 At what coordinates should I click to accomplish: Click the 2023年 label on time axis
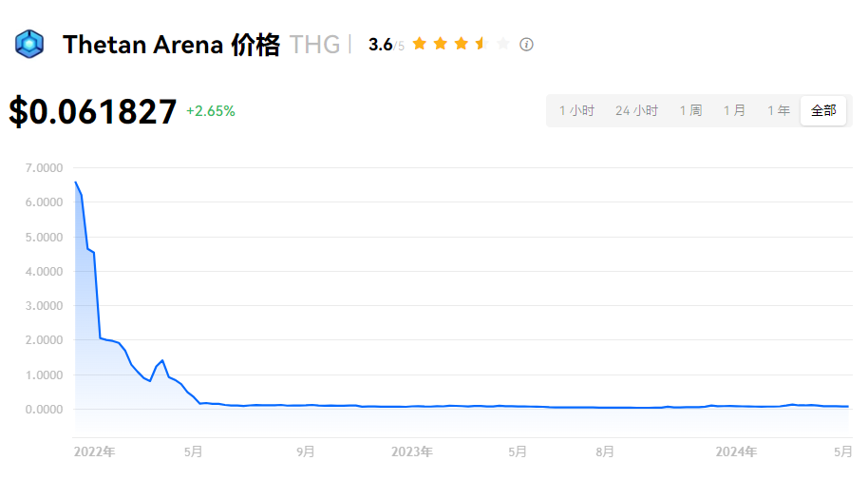(412, 451)
